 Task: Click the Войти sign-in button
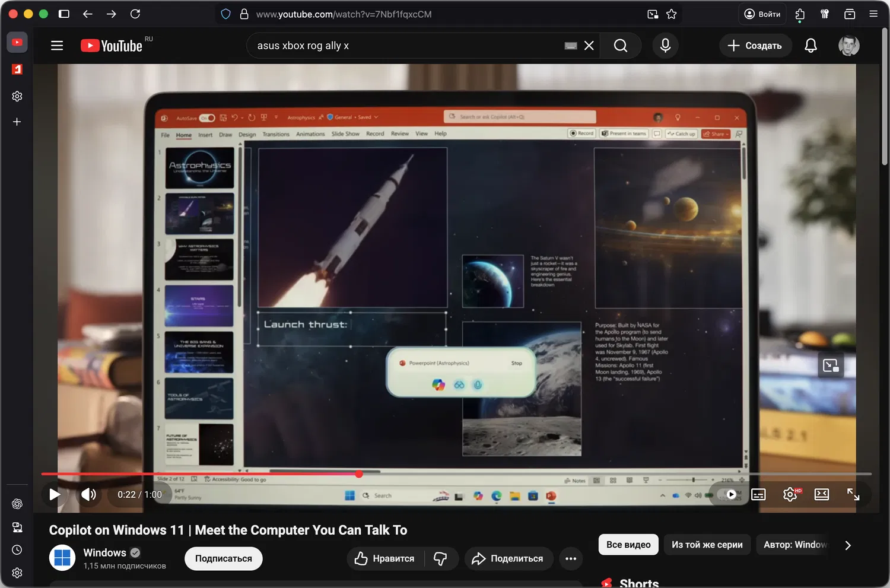coord(762,14)
